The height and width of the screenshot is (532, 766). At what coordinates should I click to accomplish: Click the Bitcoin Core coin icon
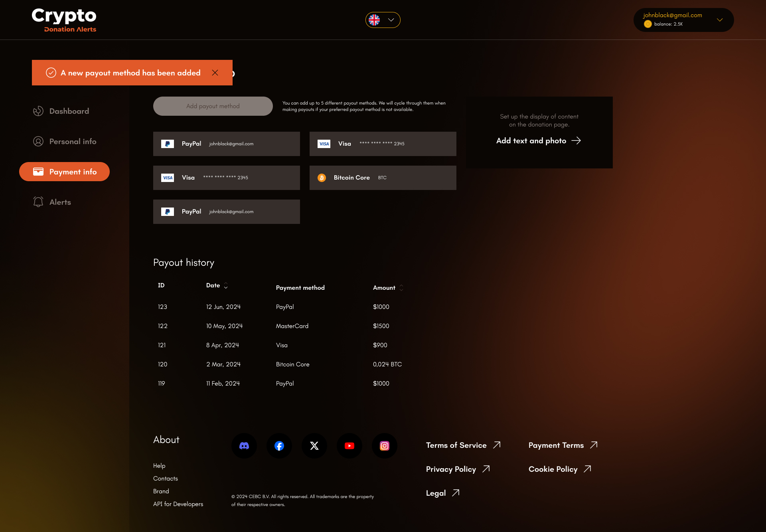[x=322, y=178]
